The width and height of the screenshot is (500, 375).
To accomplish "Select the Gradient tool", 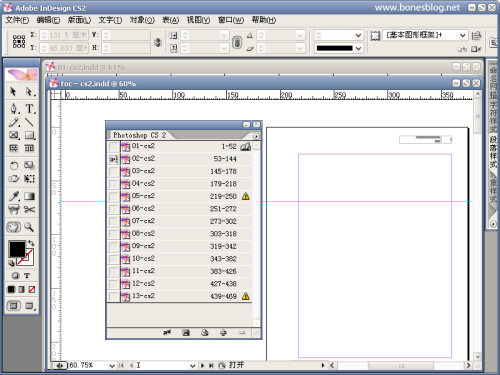I will pyautogui.click(x=29, y=196).
